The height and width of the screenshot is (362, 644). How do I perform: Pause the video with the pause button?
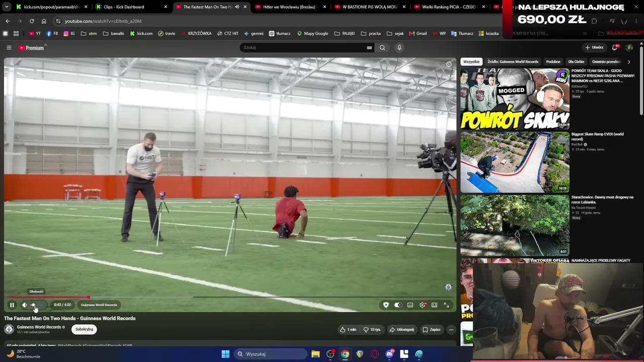pos(12,305)
